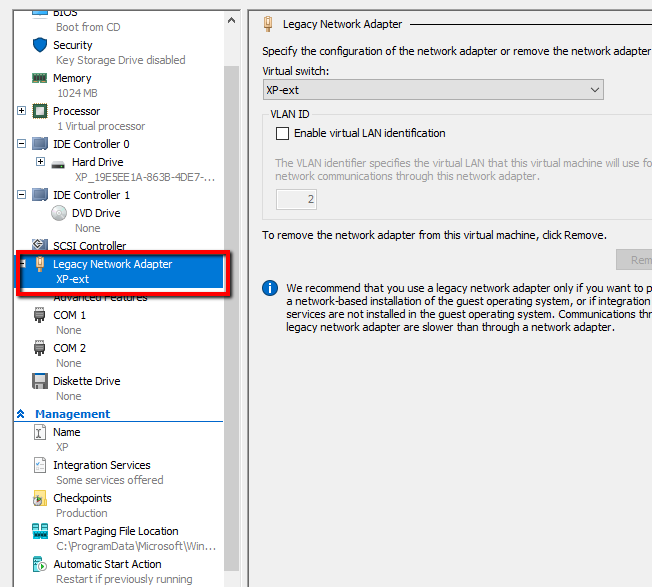Click the COM 1 port icon
This screenshot has height=587, width=652.
pyautogui.click(x=40, y=315)
